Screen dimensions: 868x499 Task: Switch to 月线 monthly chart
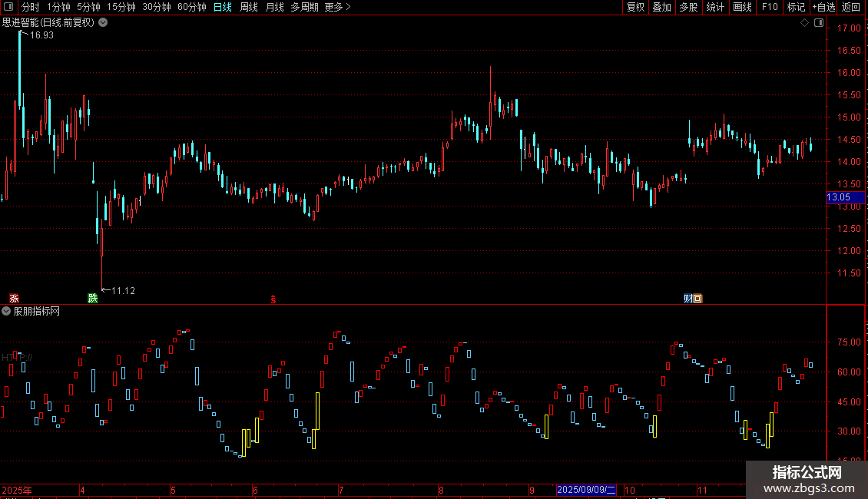coord(274,7)
